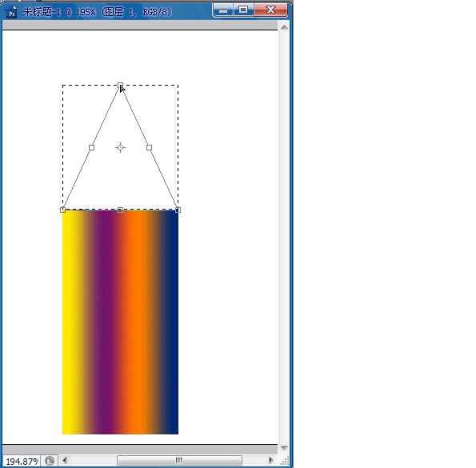This screenshot has width=476, height=468.
Task: Minimize the 未标题-1 document window
Action: click(x=223, y=10)
